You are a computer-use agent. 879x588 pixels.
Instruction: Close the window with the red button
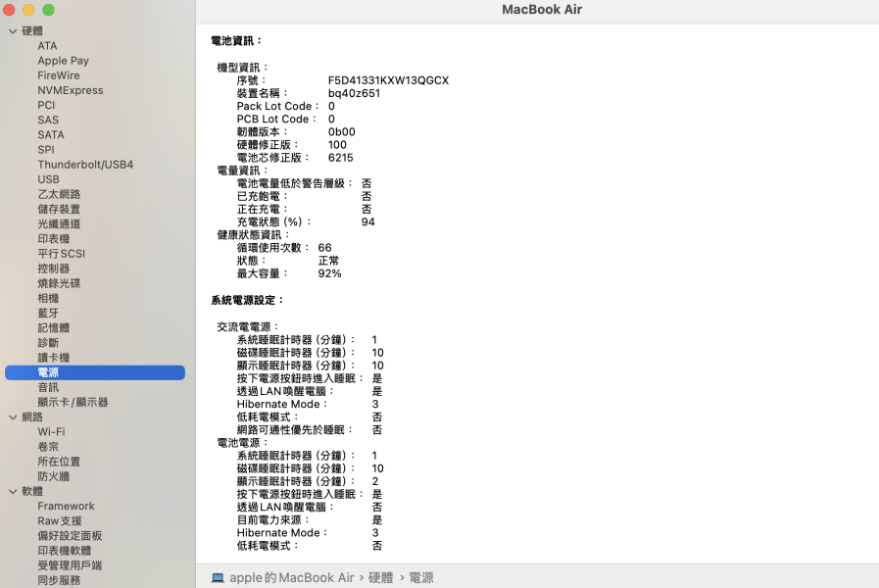[9, 10]
